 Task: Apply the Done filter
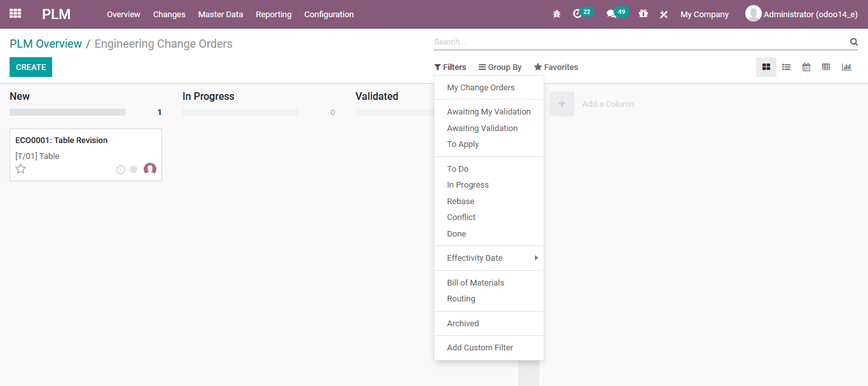click(489, 234)
